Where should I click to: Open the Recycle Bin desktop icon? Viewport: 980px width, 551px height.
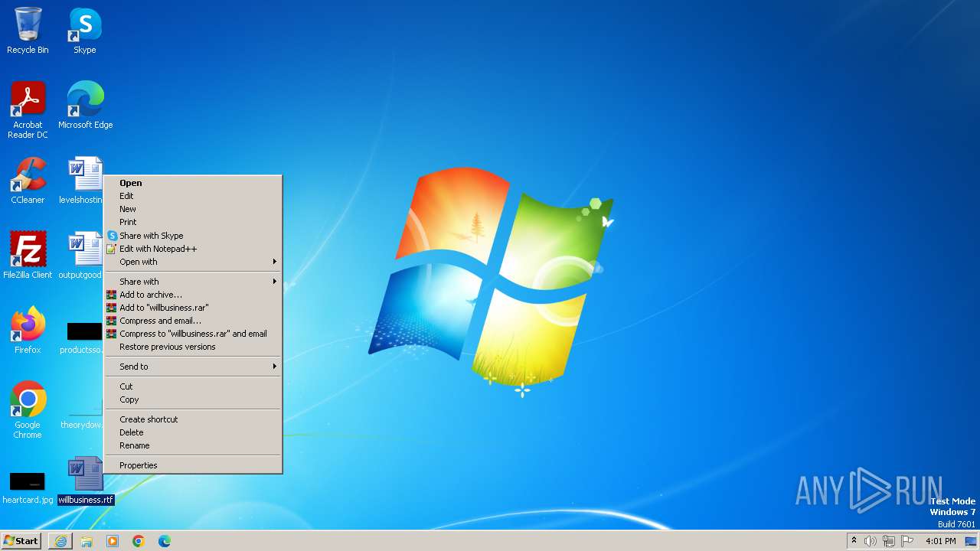[28, 31]
